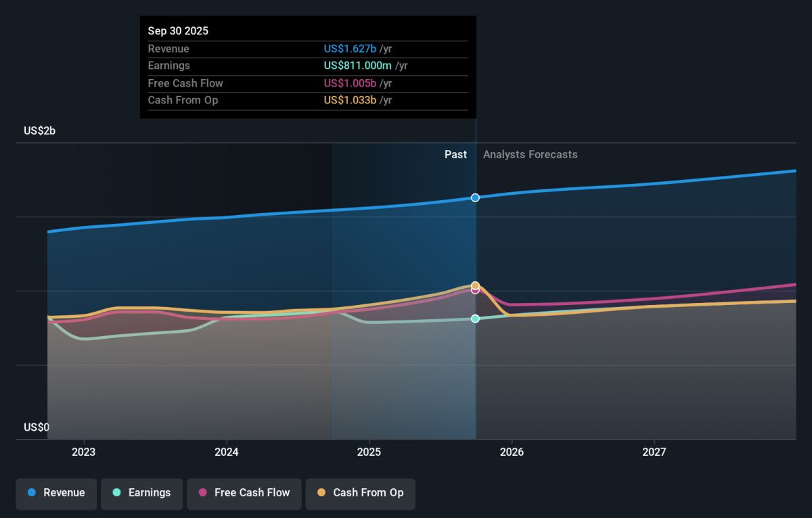Select the Past section label

455,154
